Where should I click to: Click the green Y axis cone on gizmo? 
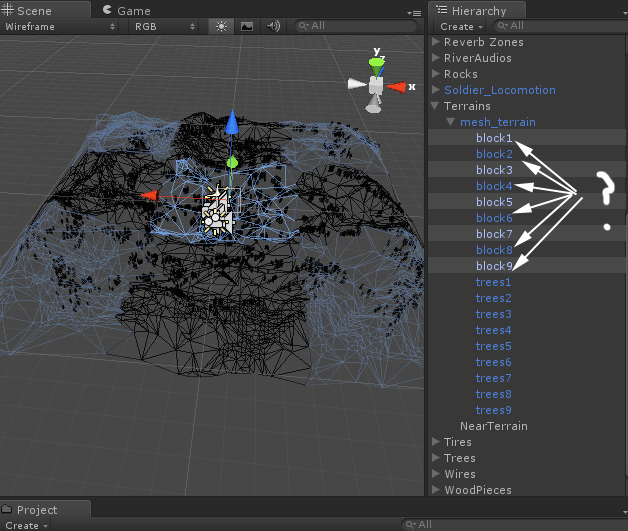point(376,65)
